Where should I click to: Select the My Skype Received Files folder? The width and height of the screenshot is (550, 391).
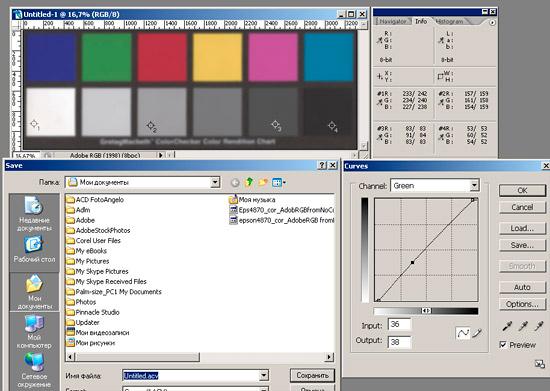point(107,282)
